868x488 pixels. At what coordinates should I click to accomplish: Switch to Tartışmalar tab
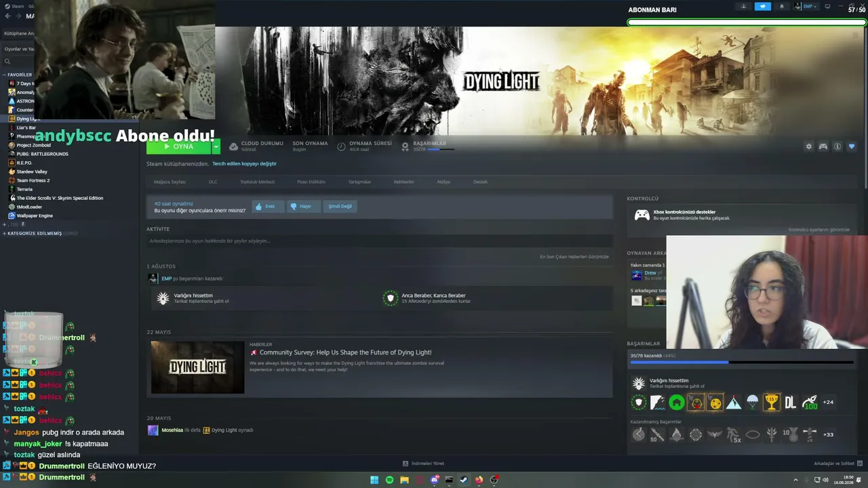click(x=359, y=182)
